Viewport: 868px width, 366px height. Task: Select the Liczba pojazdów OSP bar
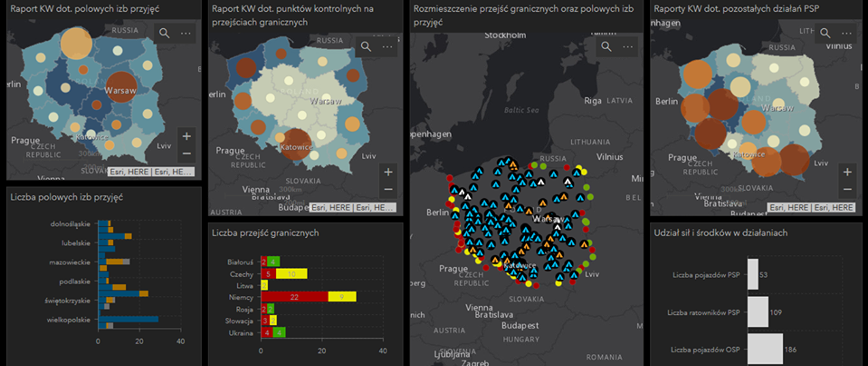(765, 349)
